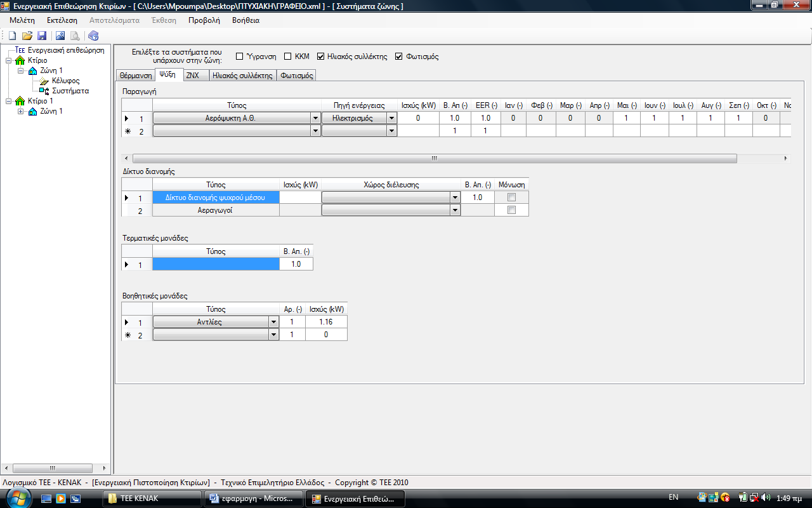Click the picture image toolbar icon

pyautogui.click(x=60, y=36)
